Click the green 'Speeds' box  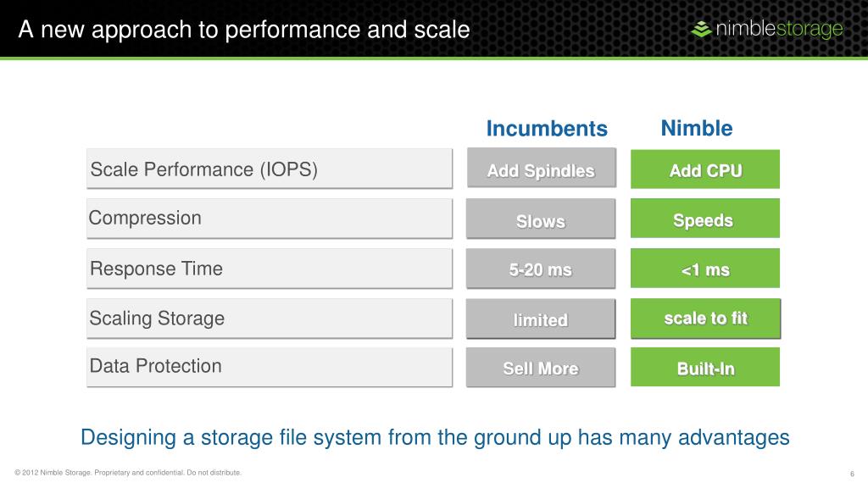coord(704,218)
